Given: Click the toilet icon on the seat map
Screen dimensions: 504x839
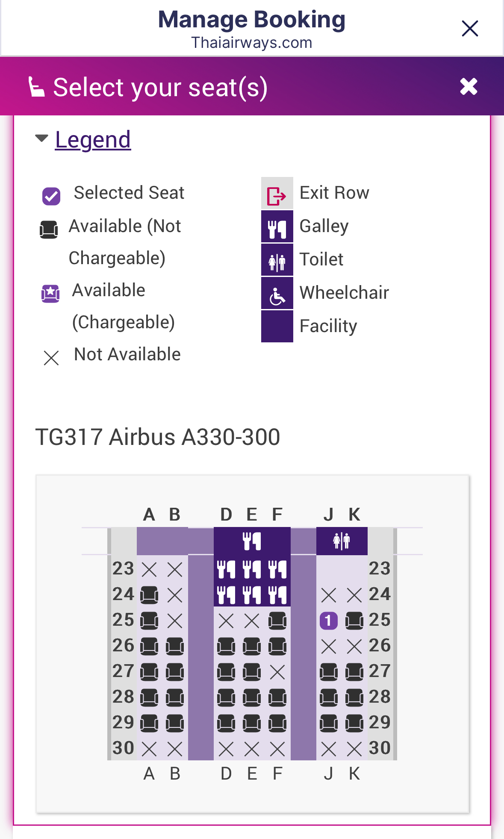Looking at the screenshot, I should coord(342,541).
